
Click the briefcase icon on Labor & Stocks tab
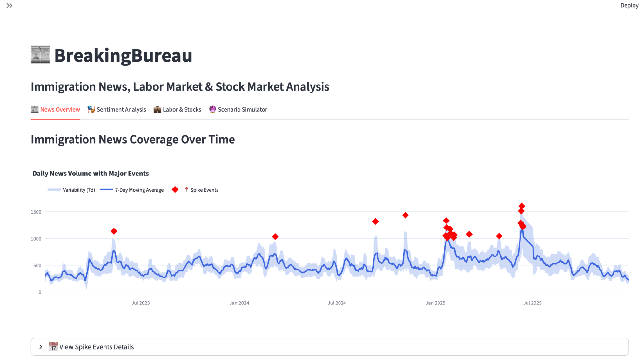pos(157,110)
